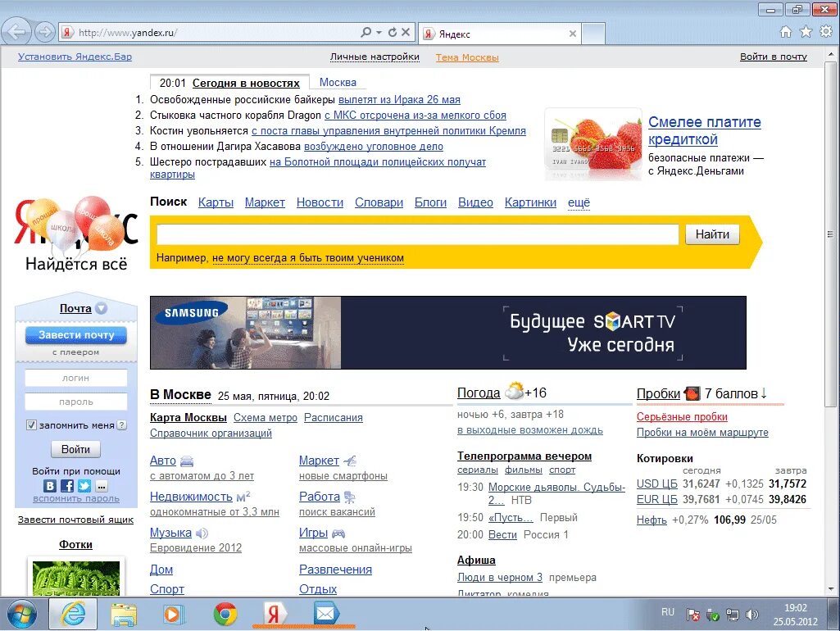Select the Сегодня в новостях tab

click(246, 83)
